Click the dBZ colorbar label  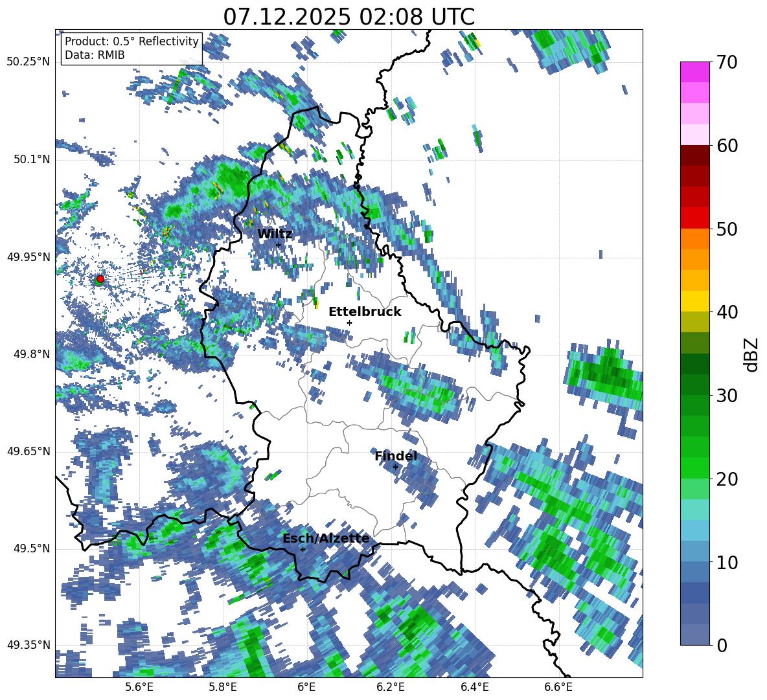pos(752,354)
